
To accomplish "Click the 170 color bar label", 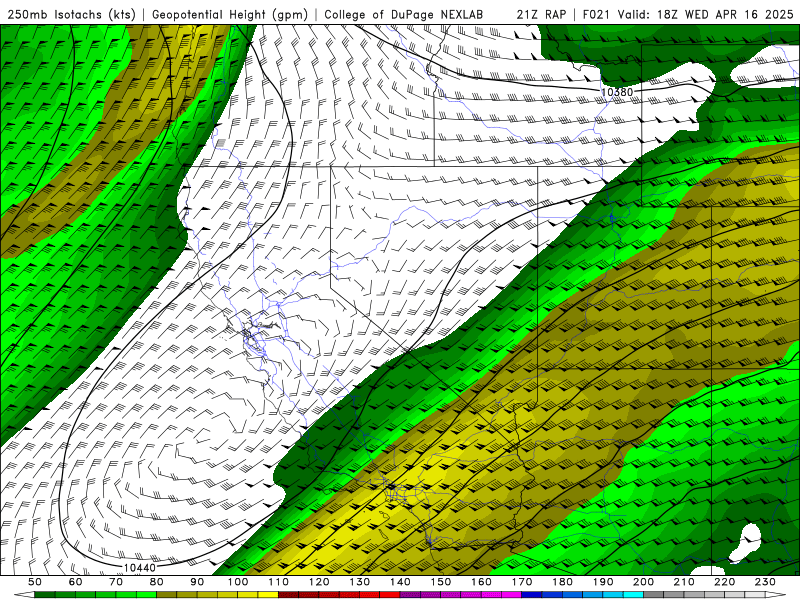I will (521, 582).
